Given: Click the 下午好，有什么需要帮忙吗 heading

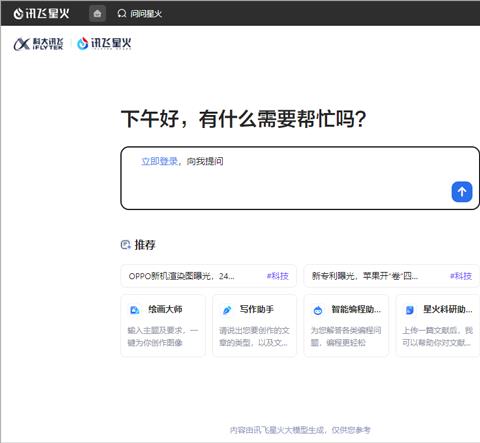Looking at the screenshot, I should [244, 119].
